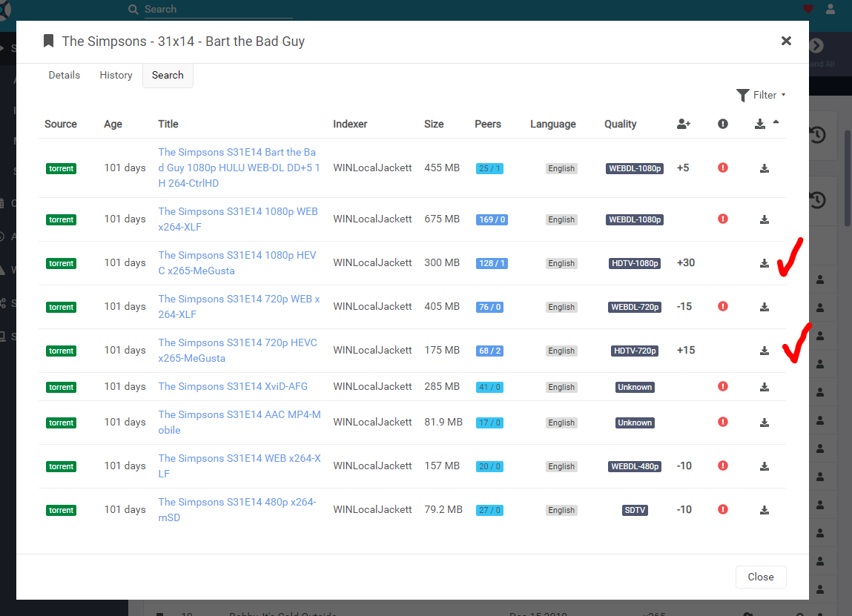Click the top bar Search input field
The width and height of the screenshot is (852, 616).
[x=219, y=9]
